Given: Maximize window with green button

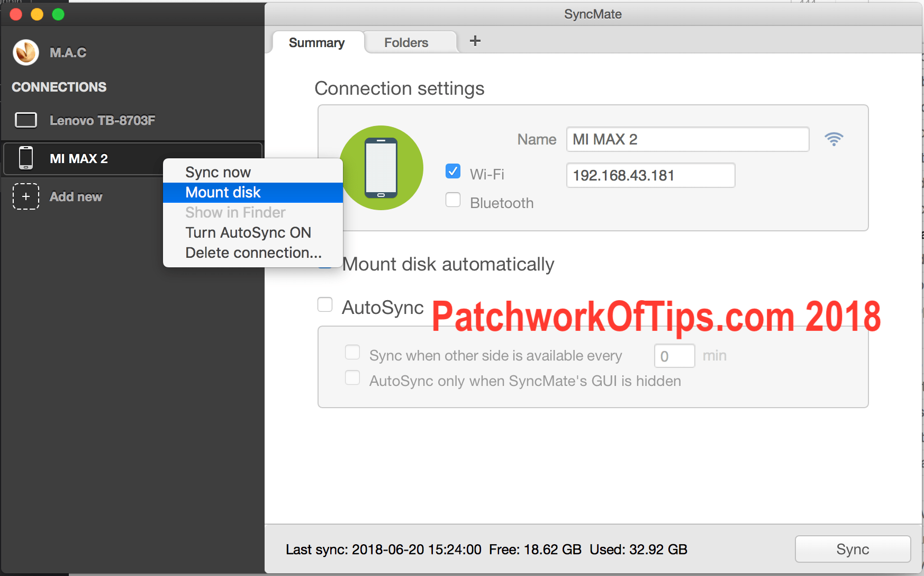Looking at the screenshot, I should point(58,14).
